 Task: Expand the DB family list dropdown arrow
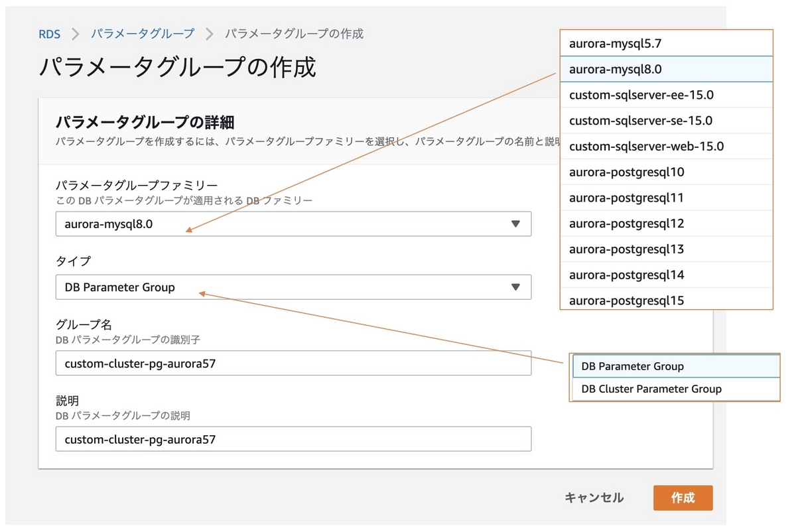click(x=517, y=224)
